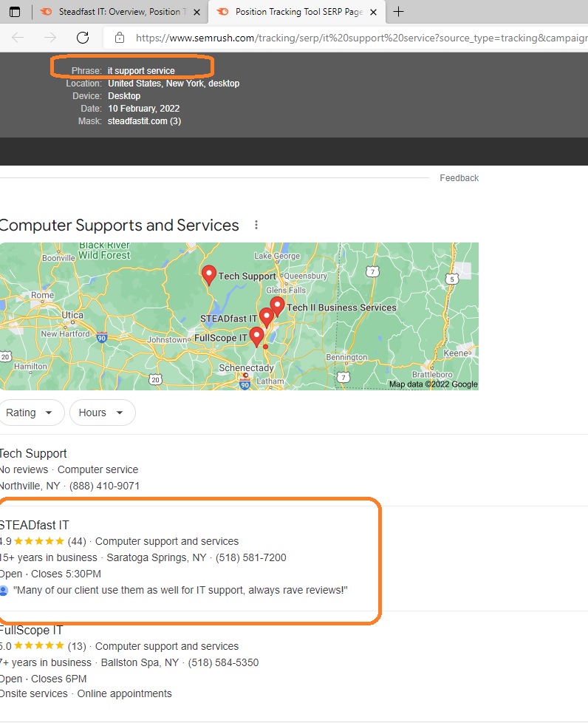This screenshot has width=588, height=723.
Task: Click the browser back arrow
Action: pos(18,38)
